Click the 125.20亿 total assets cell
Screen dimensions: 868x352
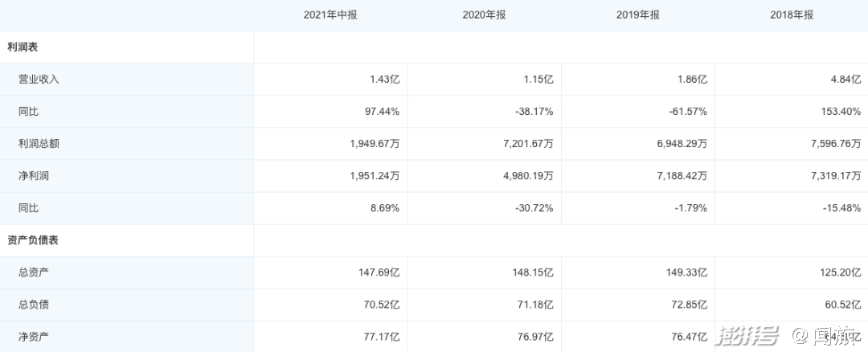pos(837,272)
